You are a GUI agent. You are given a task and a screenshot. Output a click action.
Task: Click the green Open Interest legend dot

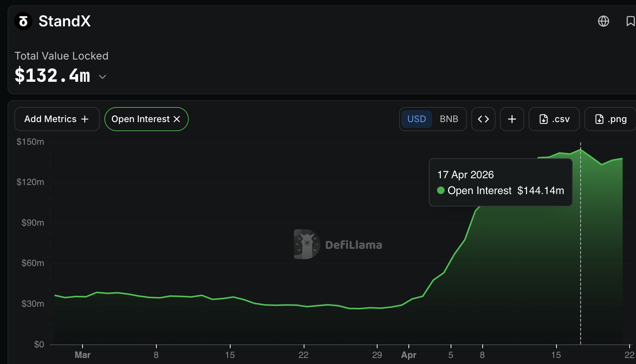click(441, 190)
